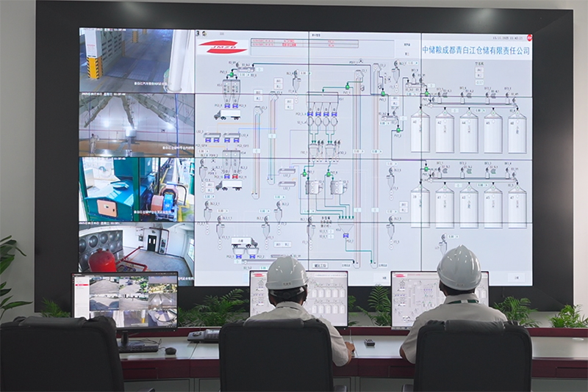Select the leftmost silo in the lower silo row
The image size is (588, 392).
tap(420, 206)
